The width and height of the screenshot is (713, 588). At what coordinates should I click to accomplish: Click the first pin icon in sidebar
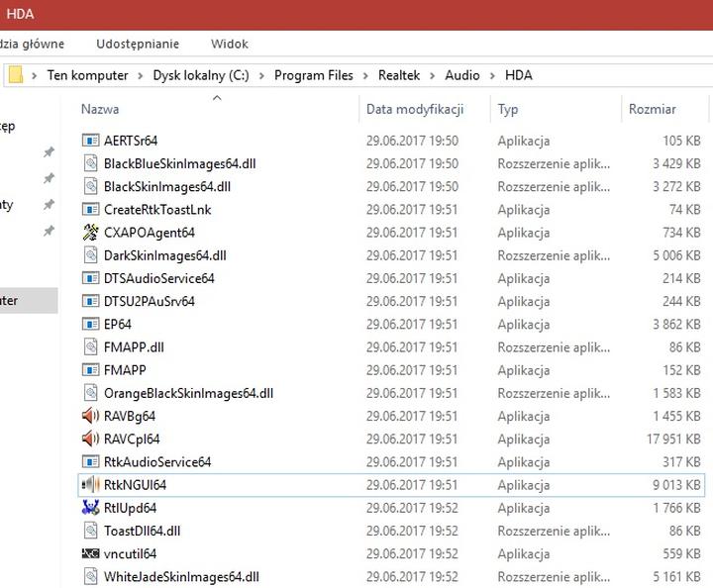pyautogui.click(x=49, y=151)
